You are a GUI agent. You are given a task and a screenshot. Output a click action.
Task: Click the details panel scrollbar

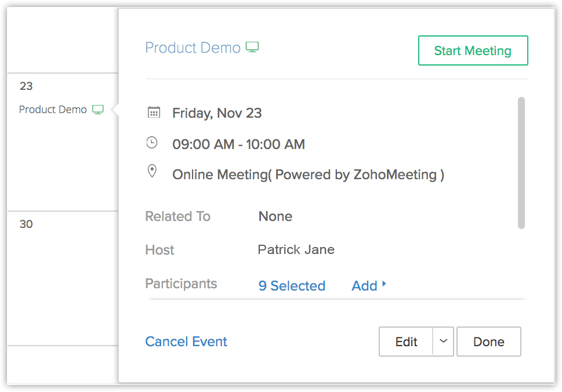(x=521, y=162)
